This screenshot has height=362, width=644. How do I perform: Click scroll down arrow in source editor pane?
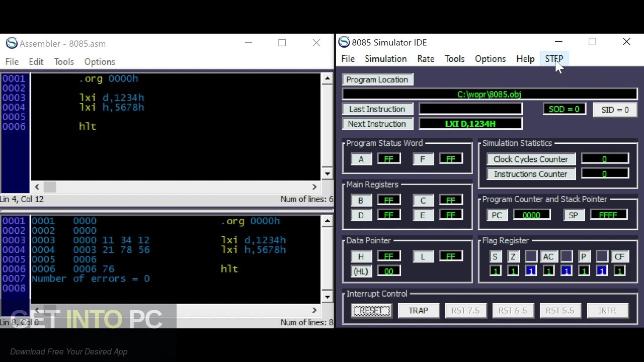pos(328,174)
